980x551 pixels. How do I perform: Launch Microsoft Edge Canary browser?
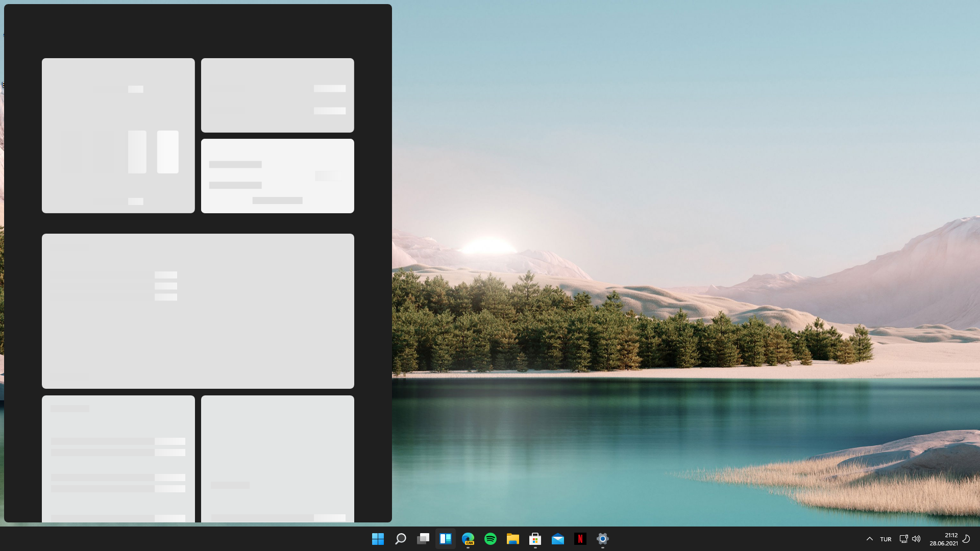(x=468, y=539)
